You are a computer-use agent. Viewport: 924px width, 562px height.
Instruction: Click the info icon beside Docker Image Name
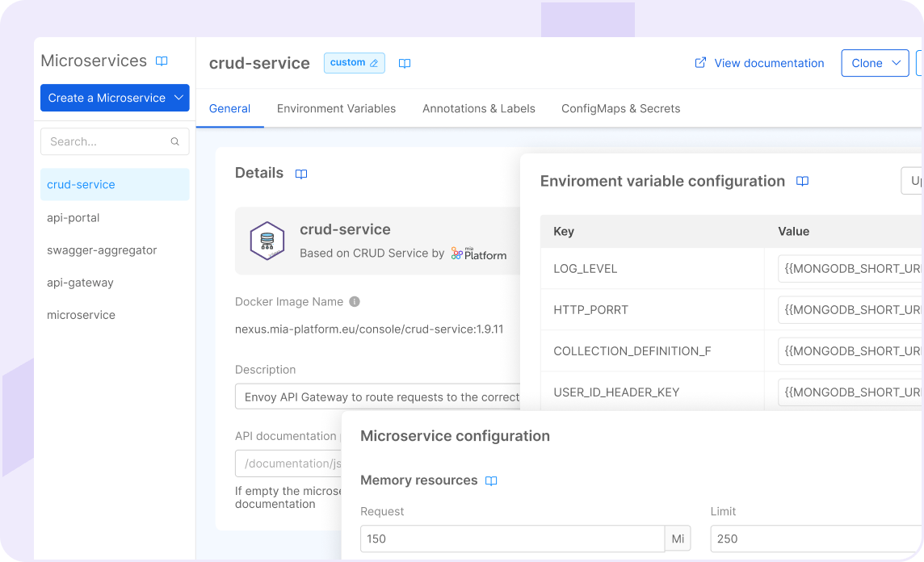(354, 302)
